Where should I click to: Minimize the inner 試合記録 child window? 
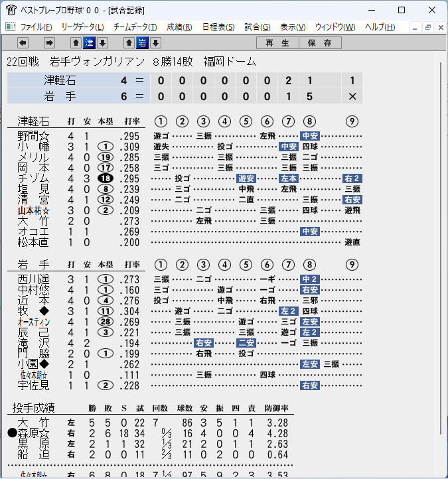415,27
